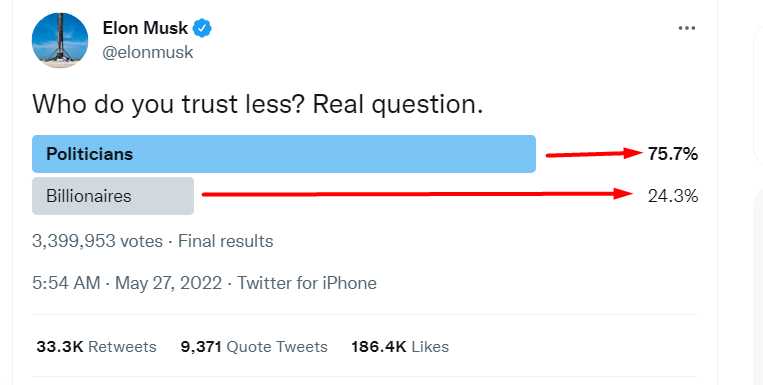Open the 5:54 AM timestamp link

point(66,283)
